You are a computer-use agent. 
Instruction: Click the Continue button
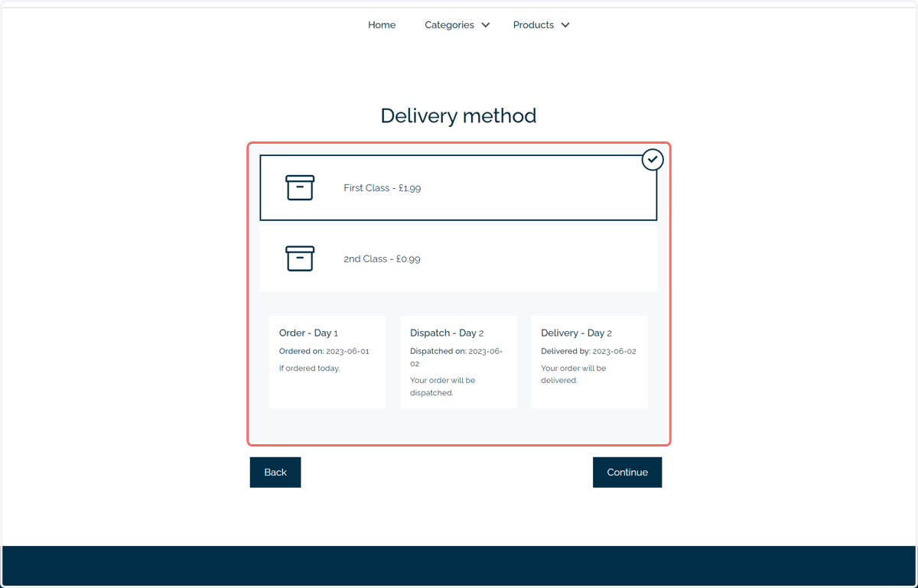(x=627, y=472)
